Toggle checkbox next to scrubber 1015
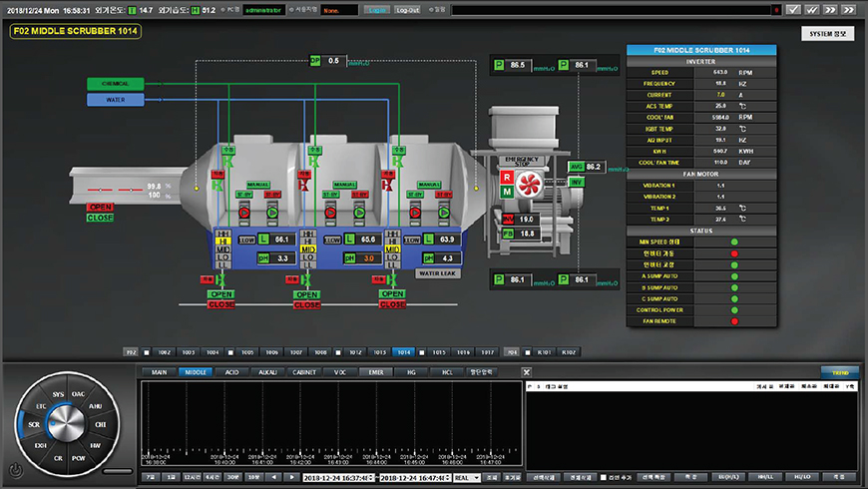This screenshot has width=868, height=489. click(x=424, y=352)
